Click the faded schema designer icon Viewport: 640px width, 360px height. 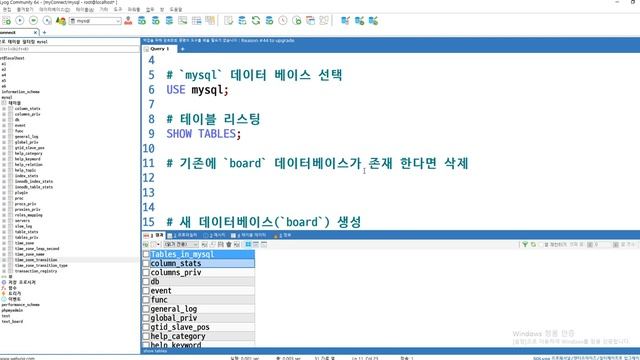click(324, 20)
